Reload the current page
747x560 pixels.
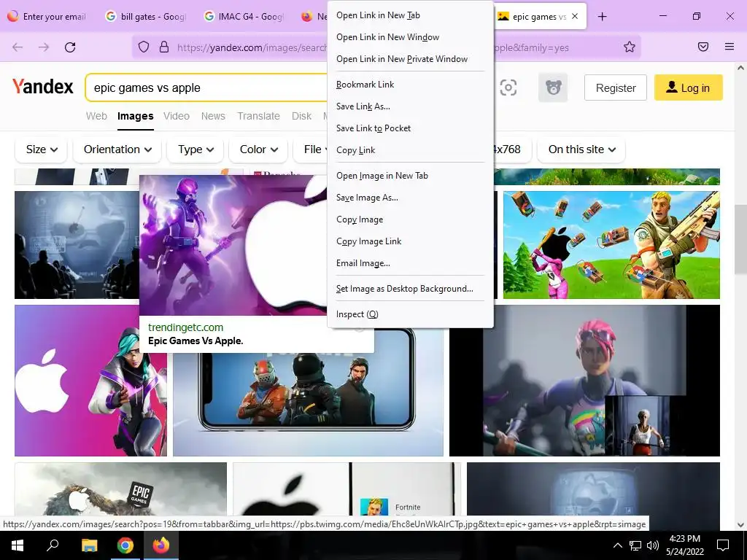(x=70, y=47)
